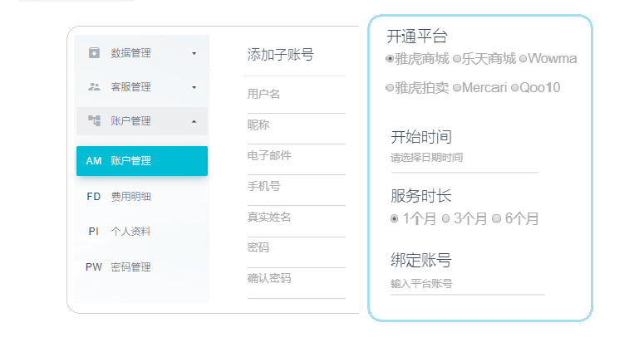This screenshot has width=644, height=352.
Task: Collapse the 账户管理 section arrow
Action: click(x=194, y=121)
